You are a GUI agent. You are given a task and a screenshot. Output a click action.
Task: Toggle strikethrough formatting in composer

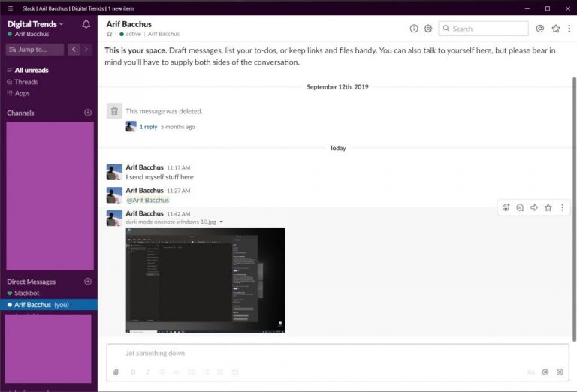162,372
